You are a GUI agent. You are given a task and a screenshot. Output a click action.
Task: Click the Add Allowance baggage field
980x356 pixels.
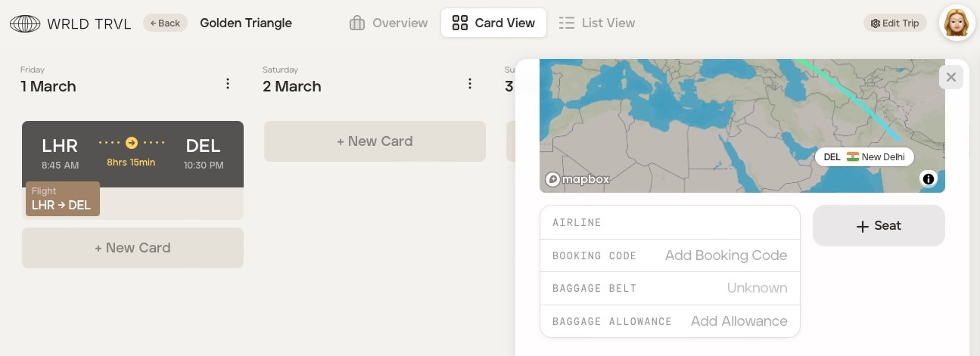click(x=739, y=321)
